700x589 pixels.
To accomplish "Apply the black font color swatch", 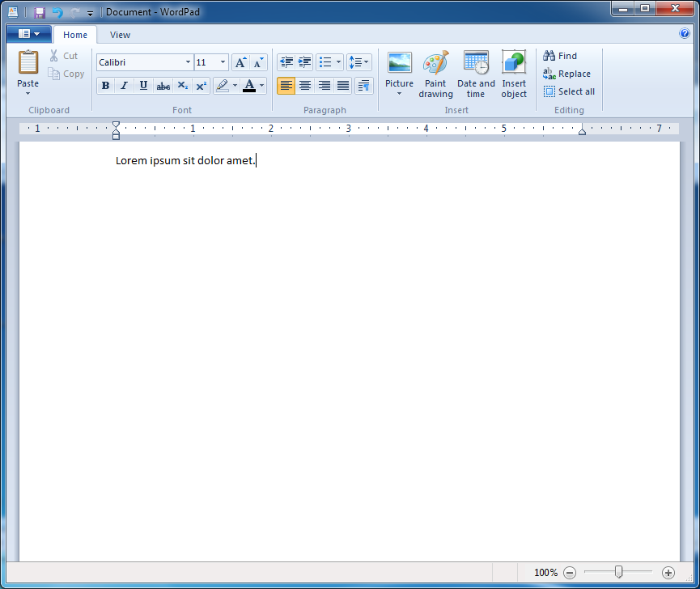I will click(x=249, y=86).
